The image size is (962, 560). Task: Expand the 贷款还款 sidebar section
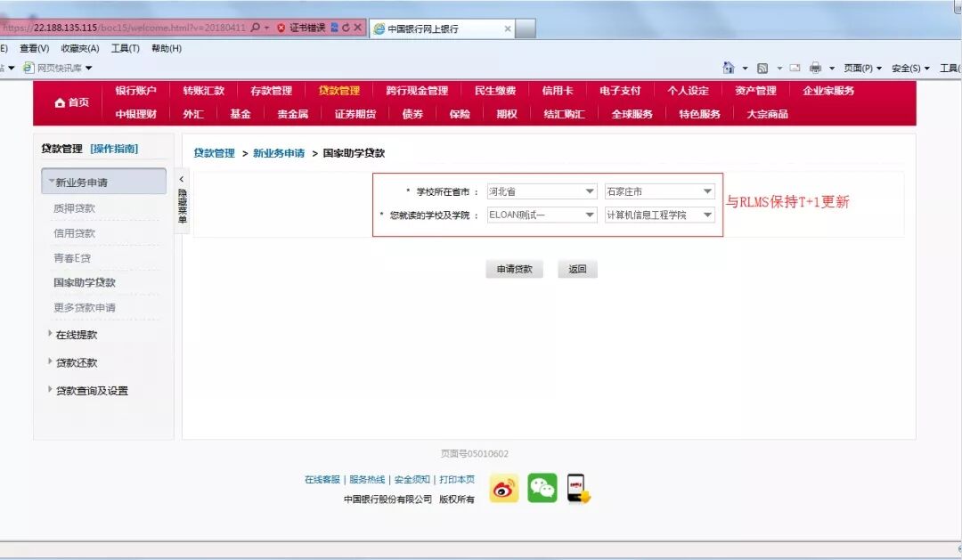78,362
